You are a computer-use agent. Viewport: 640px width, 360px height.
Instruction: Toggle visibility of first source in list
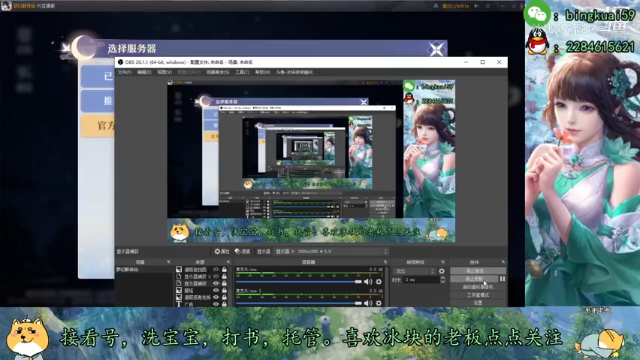216,269
